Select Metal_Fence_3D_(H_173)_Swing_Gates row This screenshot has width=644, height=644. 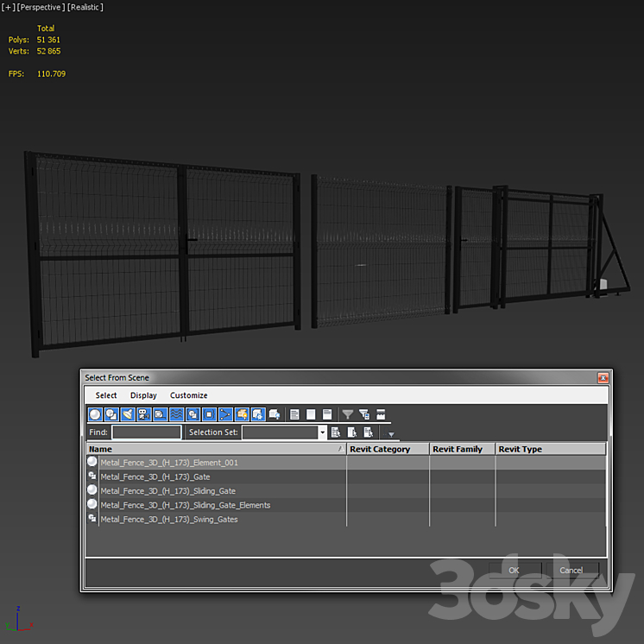[346, 519]
